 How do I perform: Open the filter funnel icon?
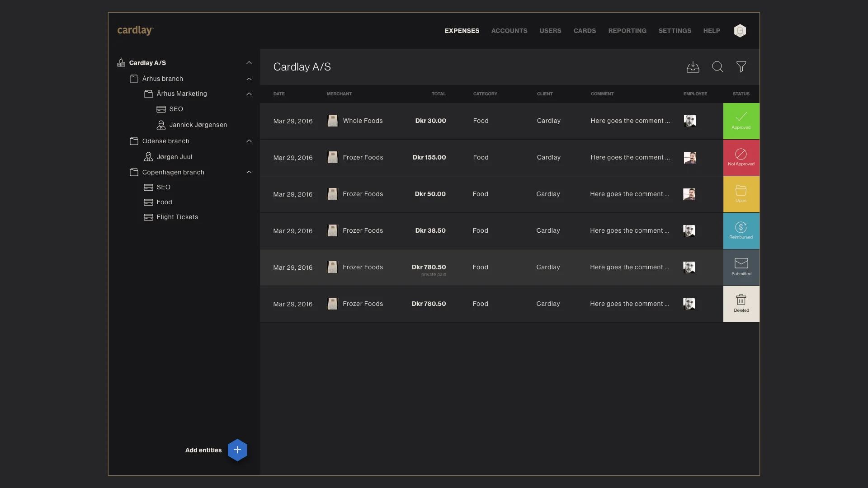click(741, 67)
